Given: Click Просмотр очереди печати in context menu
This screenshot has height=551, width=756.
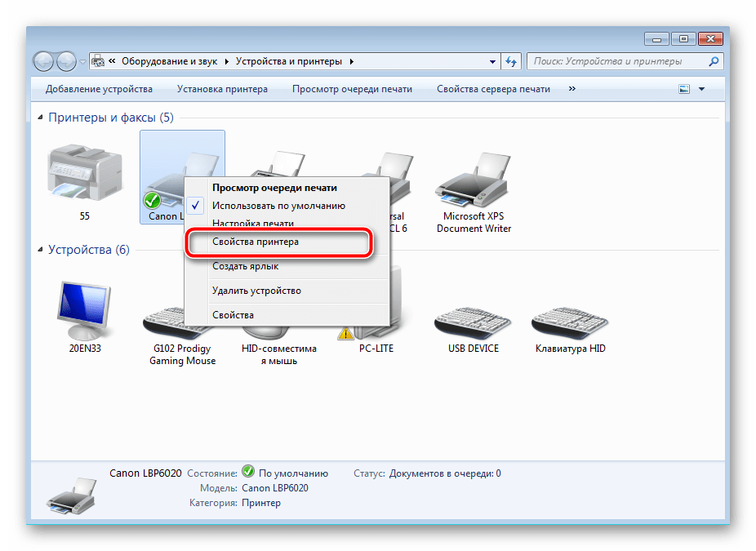Looking at the screenshot, I should tap(274, 188).
